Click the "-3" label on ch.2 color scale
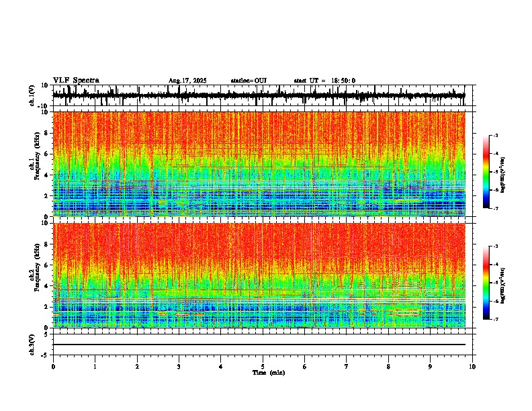Viewport: 532px width, 411px height. pos(495,246)
